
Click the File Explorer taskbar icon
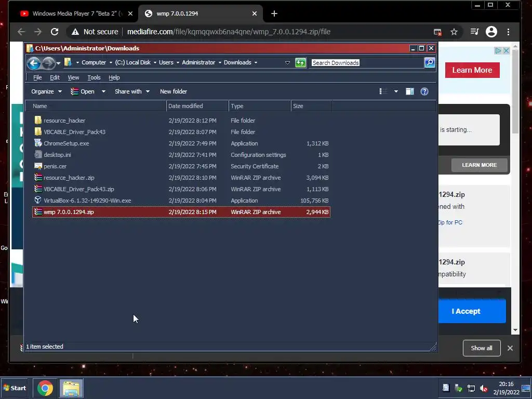(71, 388)
